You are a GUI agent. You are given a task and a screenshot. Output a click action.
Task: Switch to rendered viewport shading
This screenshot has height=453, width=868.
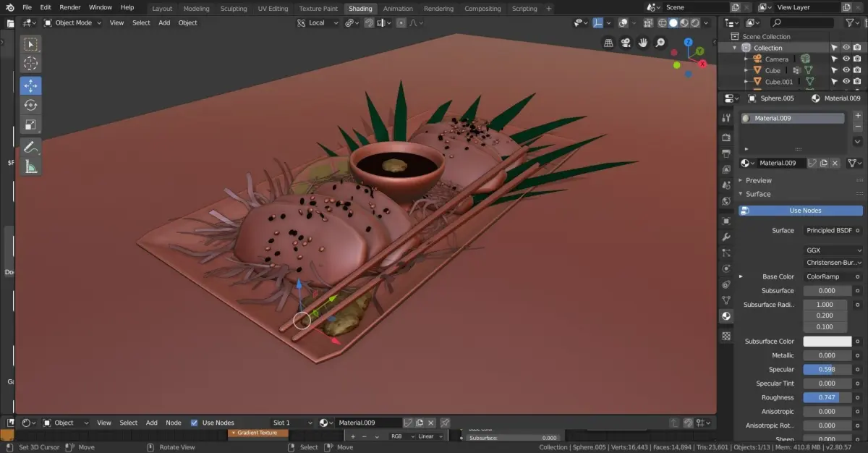coord(695,22)
